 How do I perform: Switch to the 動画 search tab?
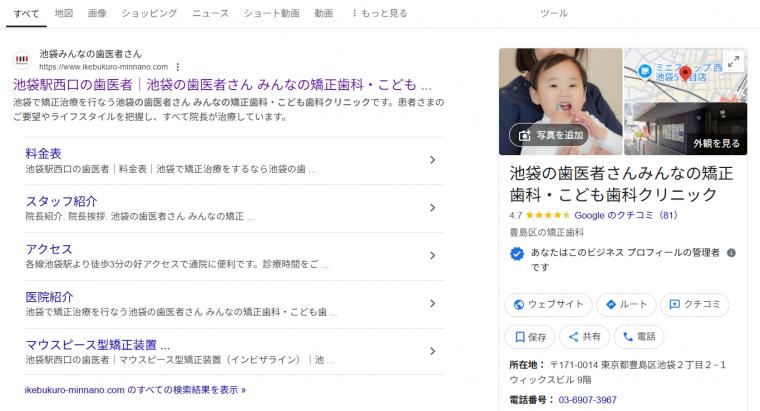click(x=324, y=13)
